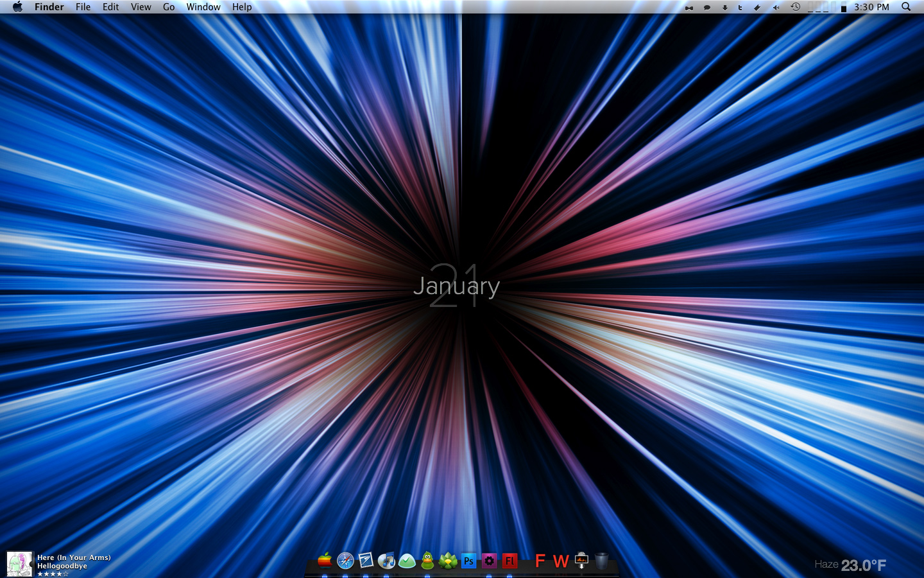Open Spotlight search magnifying glass

pyautogui.click(x=906, y=7)
